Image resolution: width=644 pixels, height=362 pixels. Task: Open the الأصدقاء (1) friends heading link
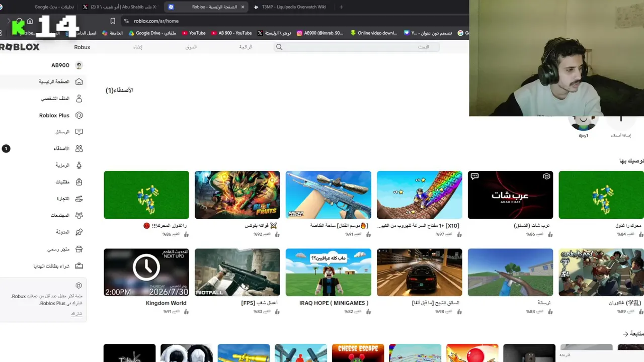click(119, 90)
